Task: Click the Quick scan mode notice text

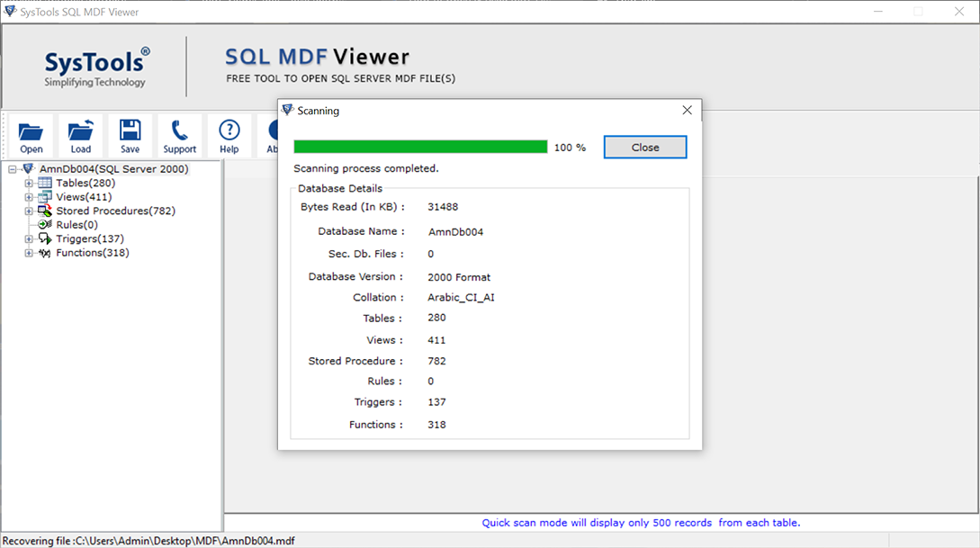Action: click(641, 523)
